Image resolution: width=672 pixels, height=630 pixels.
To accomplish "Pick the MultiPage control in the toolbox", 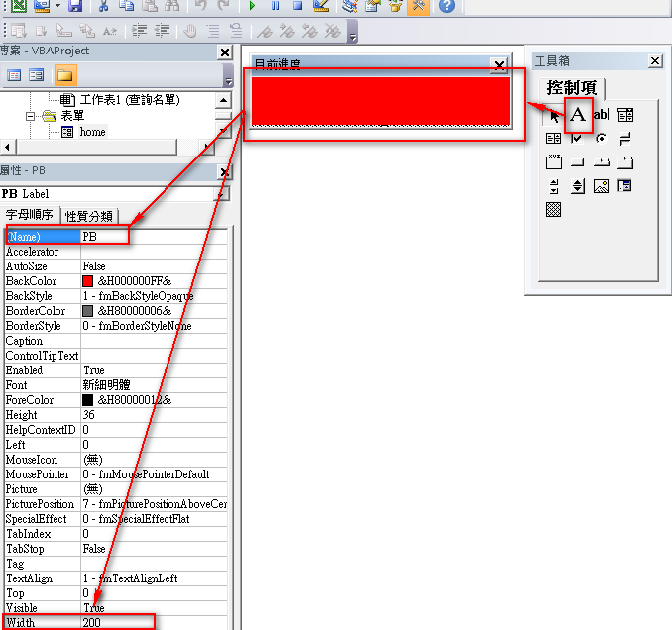I will pyautogui.click(x=625, y=162).
